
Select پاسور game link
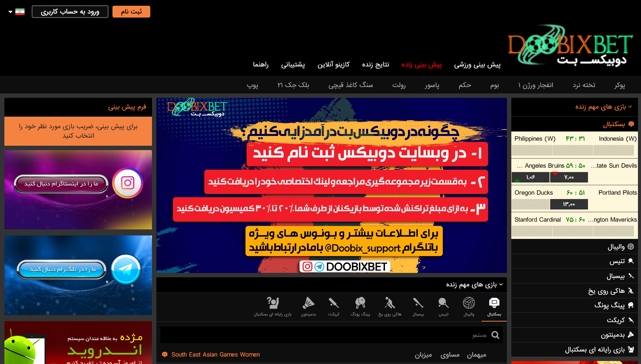pos(432,85)
